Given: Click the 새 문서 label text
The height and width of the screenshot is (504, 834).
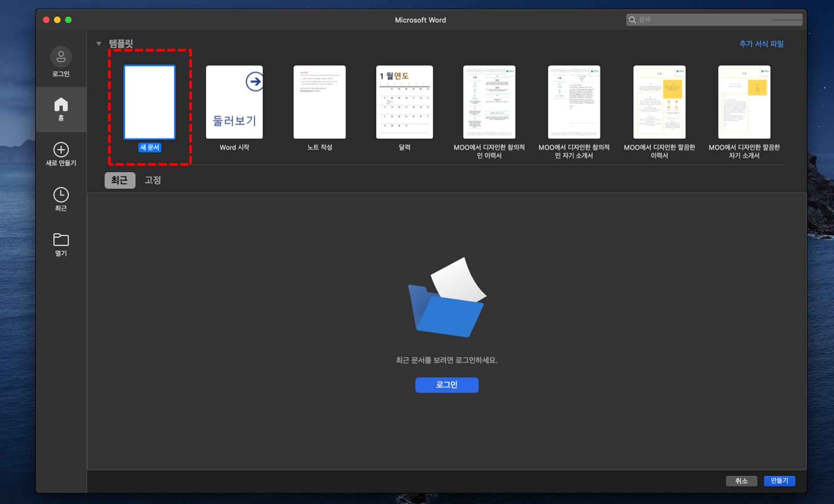Looking at the screenshot, I should 149,147.
